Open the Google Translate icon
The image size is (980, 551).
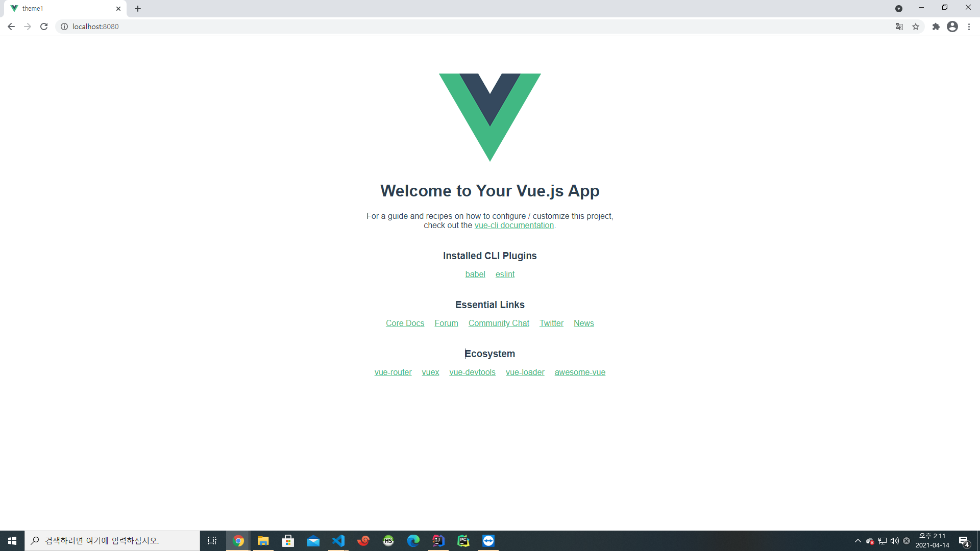tap(899, 27)
